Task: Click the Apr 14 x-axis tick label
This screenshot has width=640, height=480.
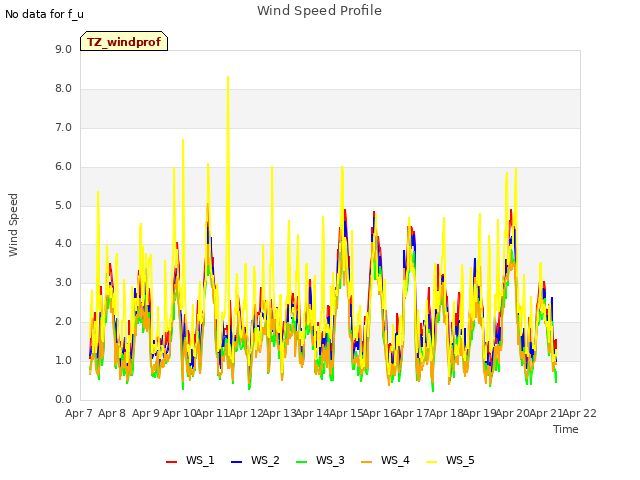Action: 312,413
